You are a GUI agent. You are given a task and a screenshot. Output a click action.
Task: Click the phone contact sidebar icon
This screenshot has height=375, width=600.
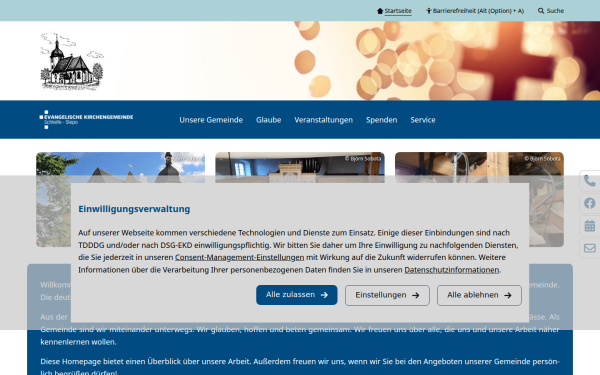[590, 181]
